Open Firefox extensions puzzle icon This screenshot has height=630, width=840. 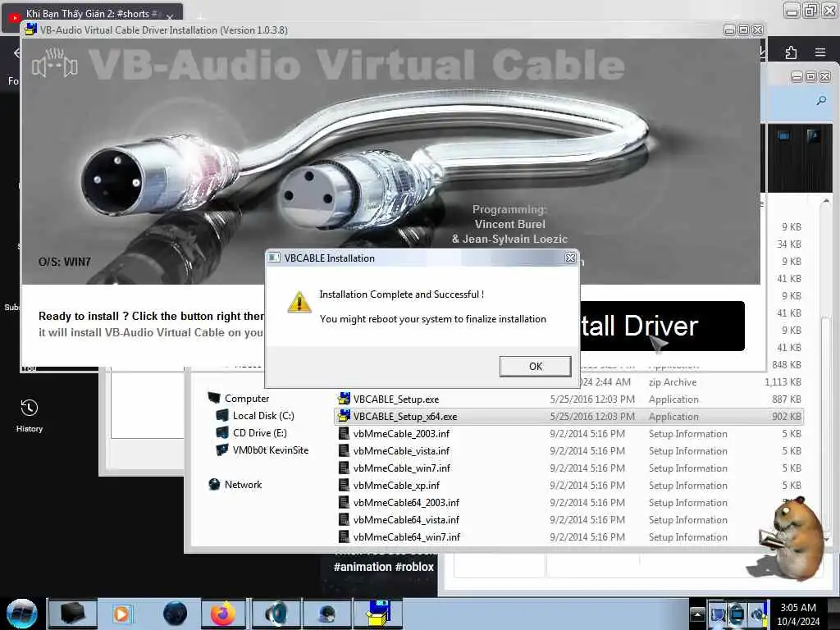pos(791,52)
